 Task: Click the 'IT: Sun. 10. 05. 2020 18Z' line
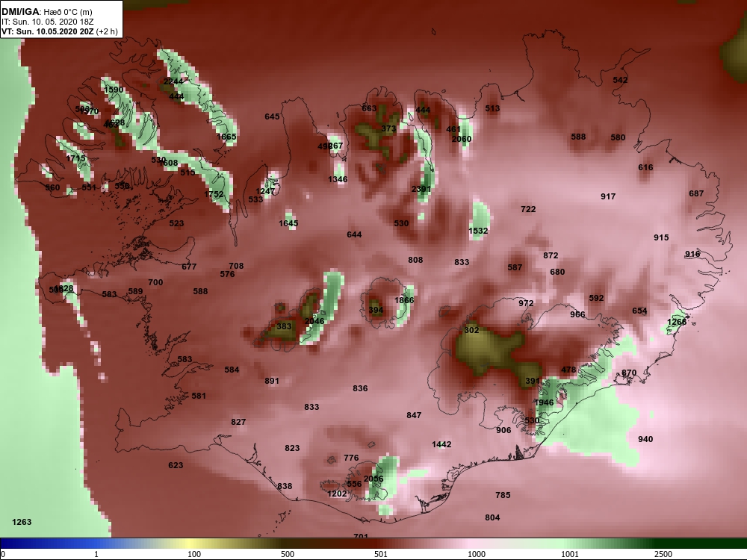40,22
